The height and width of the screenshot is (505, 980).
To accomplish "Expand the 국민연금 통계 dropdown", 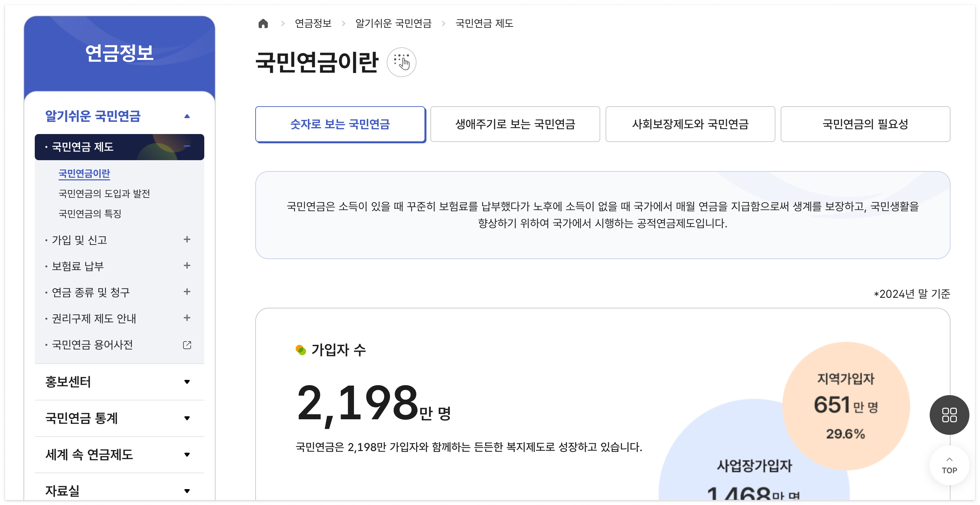I will coord(187,418).
